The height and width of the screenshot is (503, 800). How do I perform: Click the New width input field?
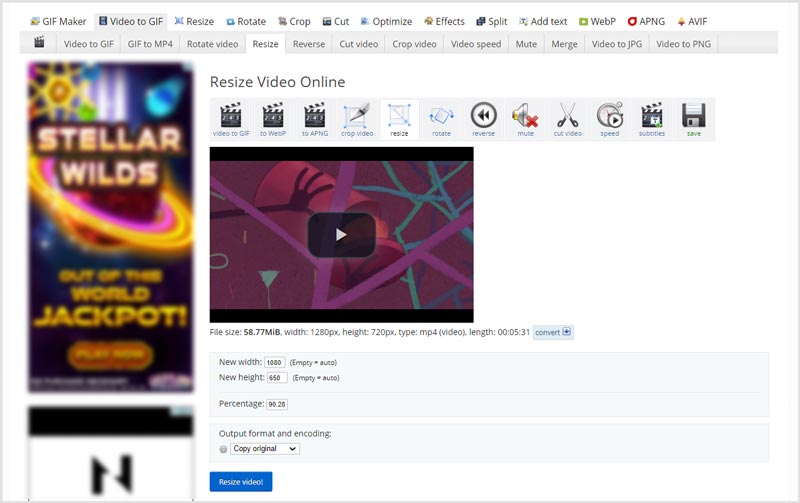click(274, 362)
